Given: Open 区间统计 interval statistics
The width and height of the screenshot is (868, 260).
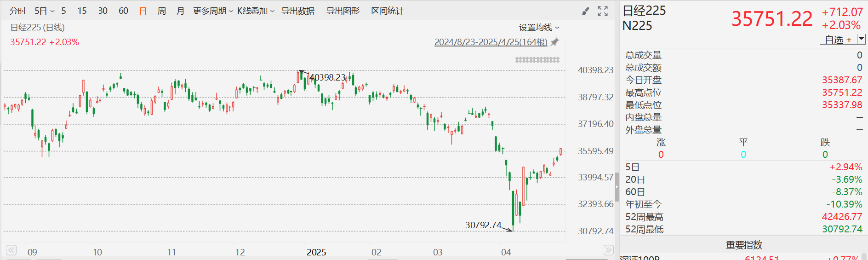Looking at the screenshot, I should (x=388, y=11).
